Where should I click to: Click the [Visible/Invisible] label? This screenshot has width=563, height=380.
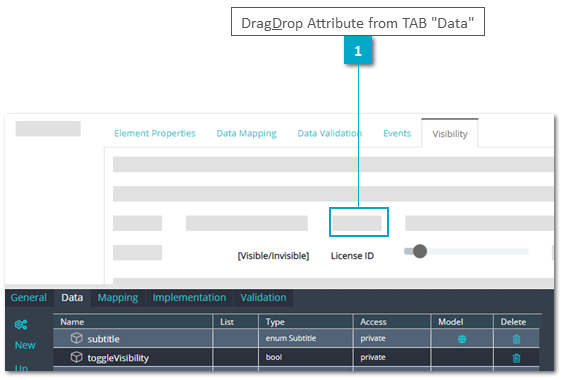point(273,256)
